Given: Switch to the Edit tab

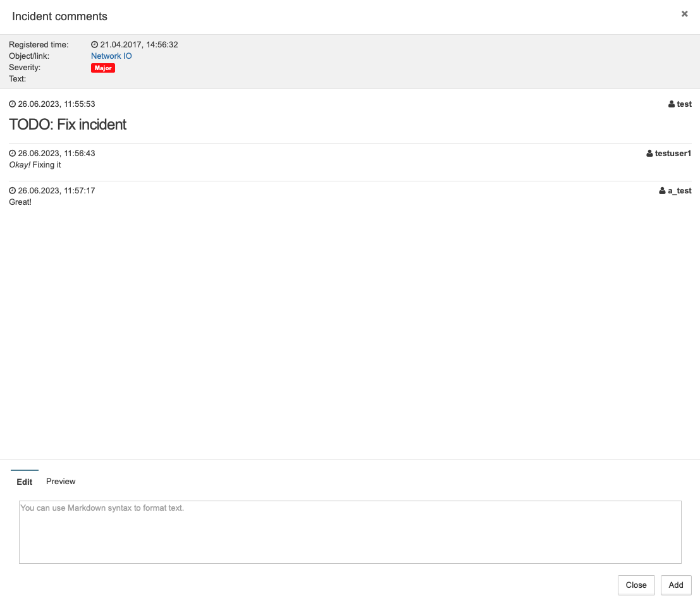Looking at the screenshot, I should (x=25, y=482).
